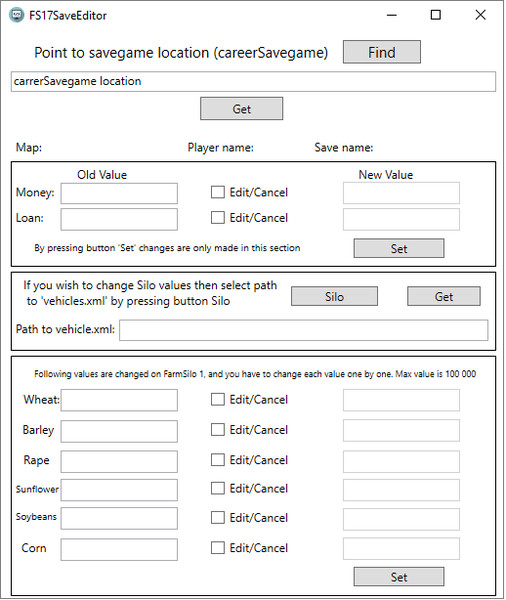The width and height of the screenshot is (506, 600).
Task: Click the Wheat old value field
Action: tap(119, 400)
